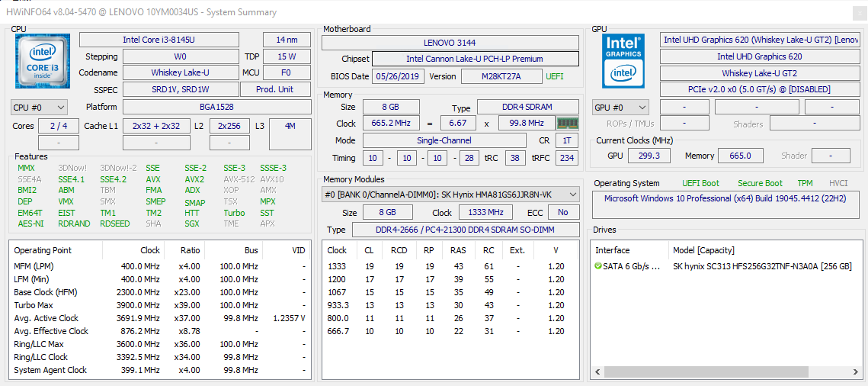Click the Intel Cannon Lake-U chipset field
The width and height of the screenshot is (868, 386).
point(476,59)
